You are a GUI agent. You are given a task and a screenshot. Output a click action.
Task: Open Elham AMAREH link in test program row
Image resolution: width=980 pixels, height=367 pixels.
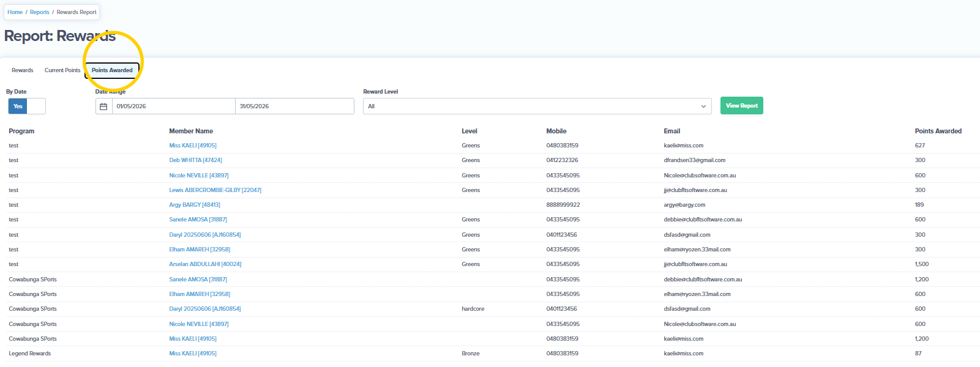200,250
